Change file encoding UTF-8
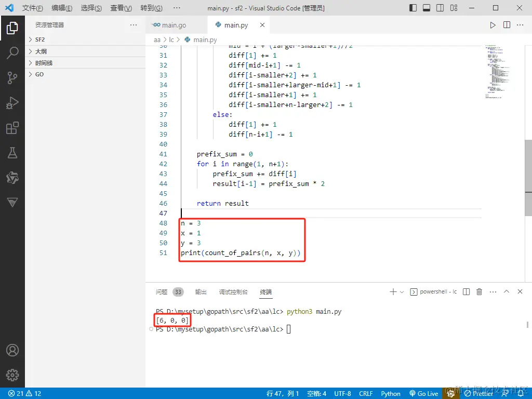This screenshot has width=532, height=399. pos(342,394)
